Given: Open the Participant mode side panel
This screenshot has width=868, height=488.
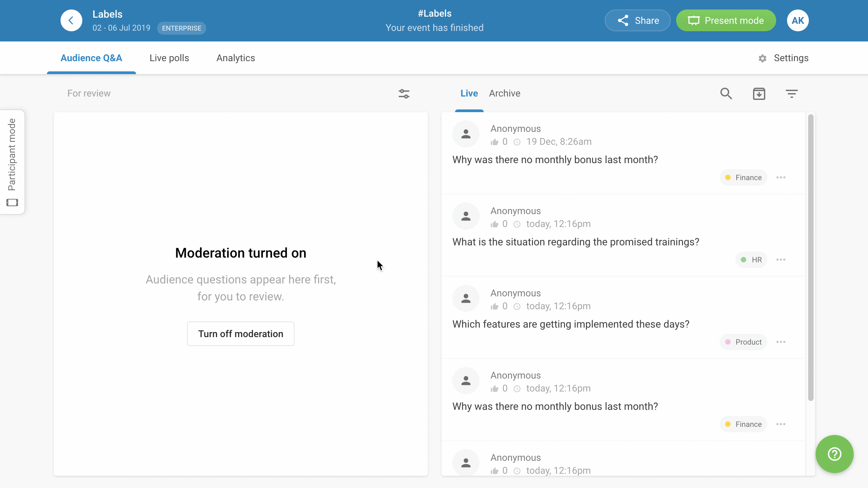Looking at the screenshot, I should 12,162.
